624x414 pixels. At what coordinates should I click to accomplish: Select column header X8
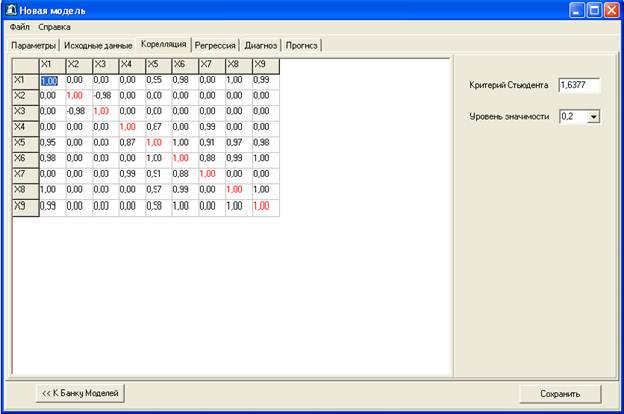coord(239,66)
